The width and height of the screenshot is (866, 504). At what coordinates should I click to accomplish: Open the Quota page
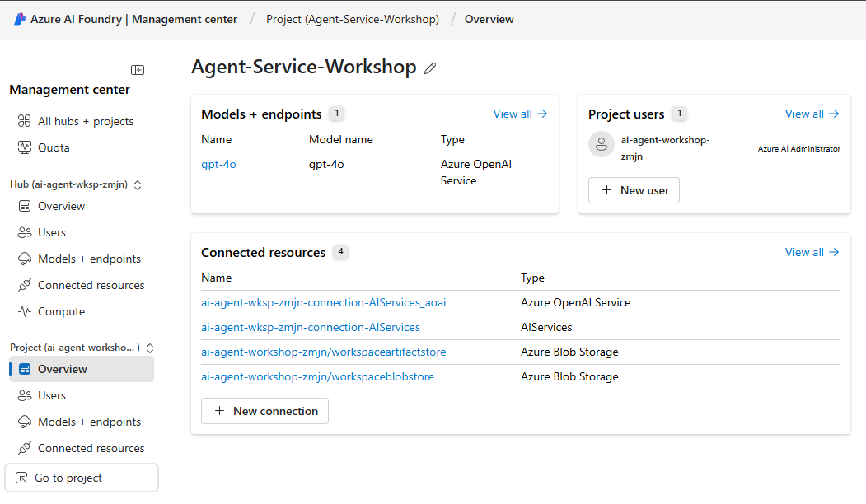(54, 147)
